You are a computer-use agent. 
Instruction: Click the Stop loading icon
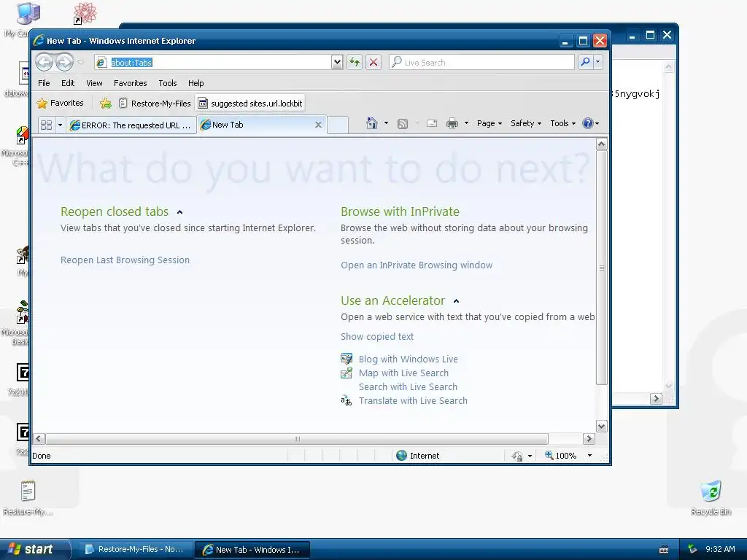373,63
